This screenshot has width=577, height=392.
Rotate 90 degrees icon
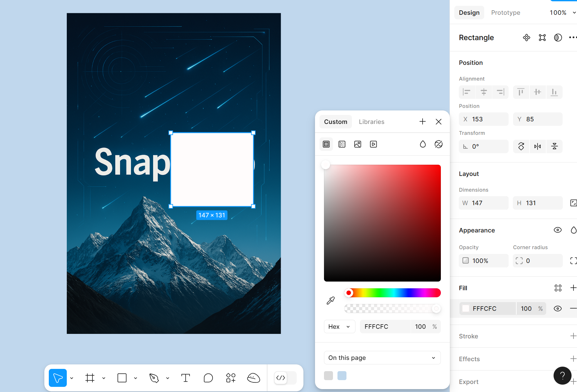(x=521, y=146)
